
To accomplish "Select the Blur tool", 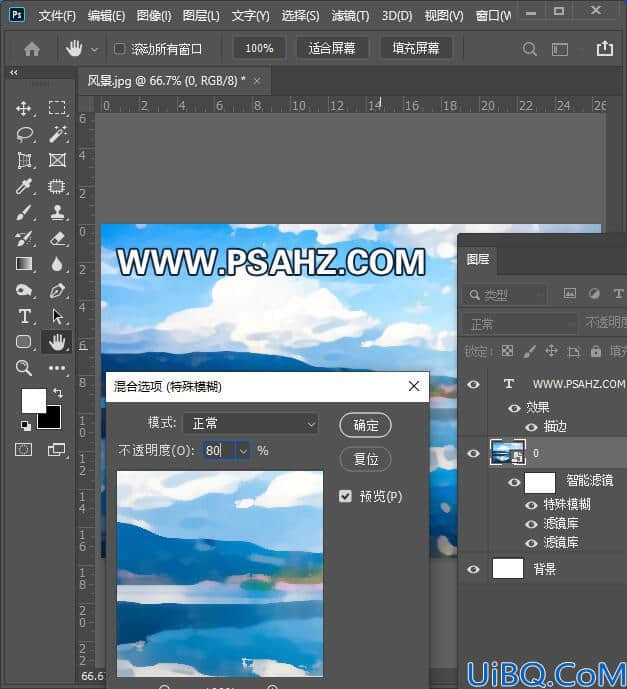I will (57, 265).
